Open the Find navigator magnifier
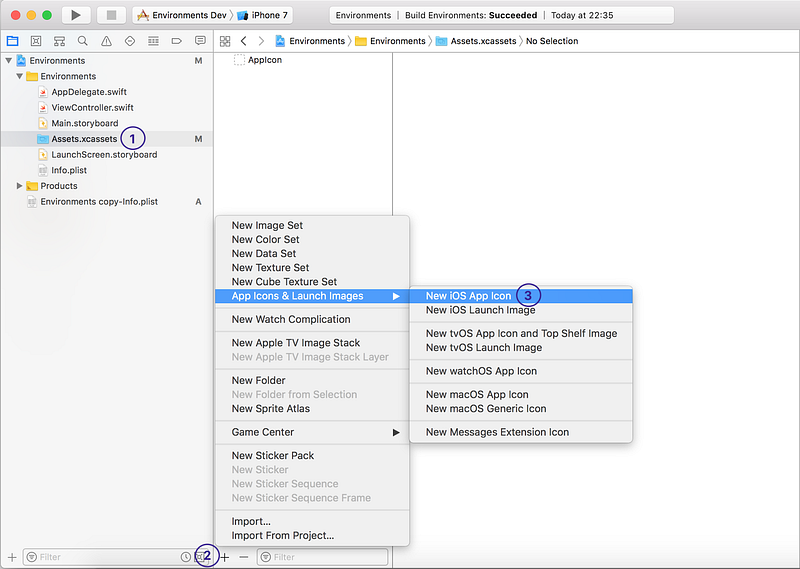This screenshot has width=800, height=569. (83, 41)
